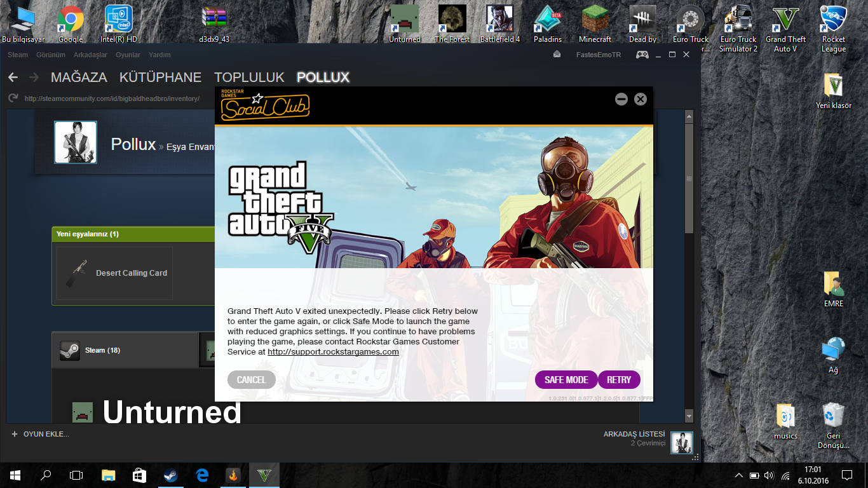Open taskbar search
The height and width of the screenshot is (488, 868).
pyautogui.click(x=46, y=475)
